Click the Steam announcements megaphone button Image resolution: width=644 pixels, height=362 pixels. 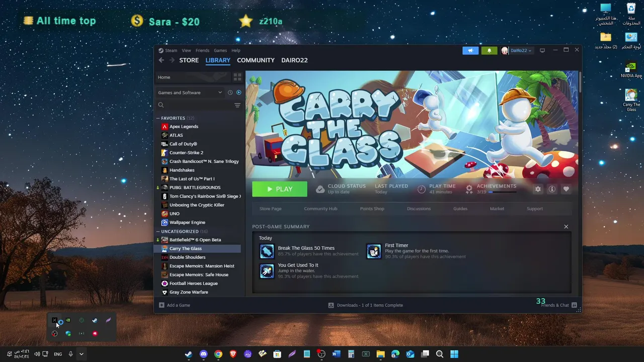tap(470, 50)
